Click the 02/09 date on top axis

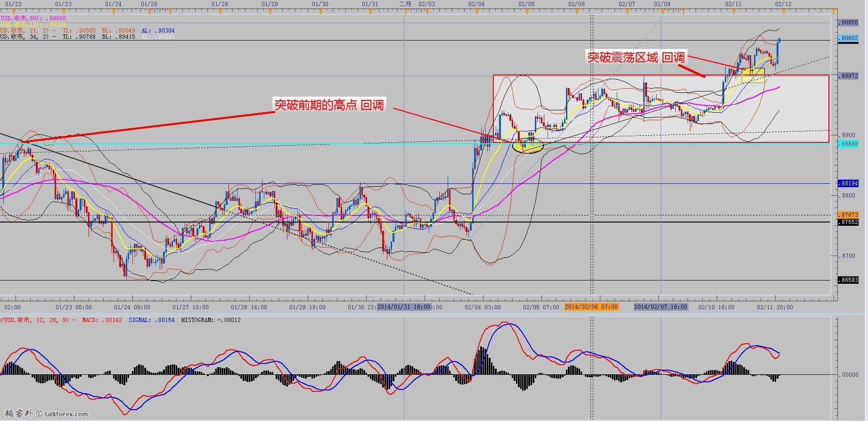coord(662,4)
